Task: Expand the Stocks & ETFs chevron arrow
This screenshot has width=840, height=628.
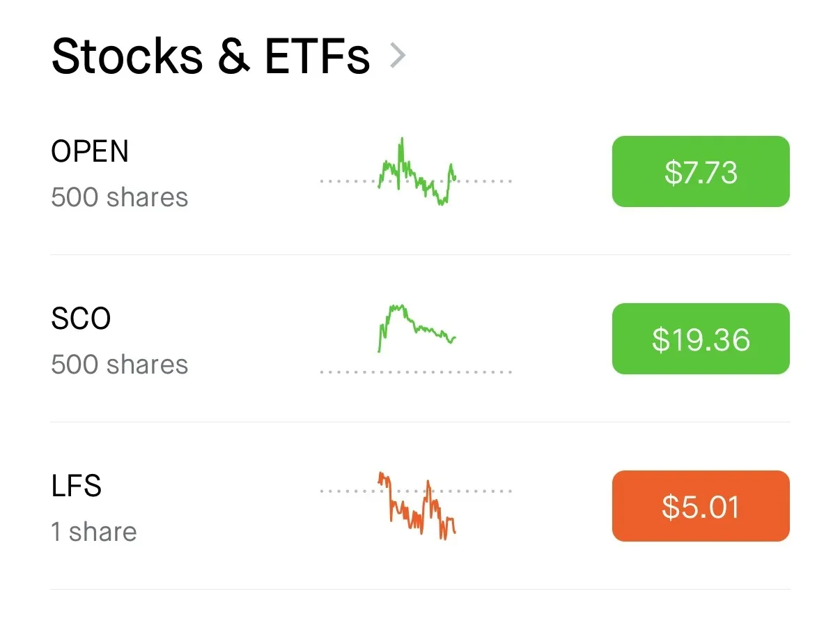Action: click(x=398, y=56)
